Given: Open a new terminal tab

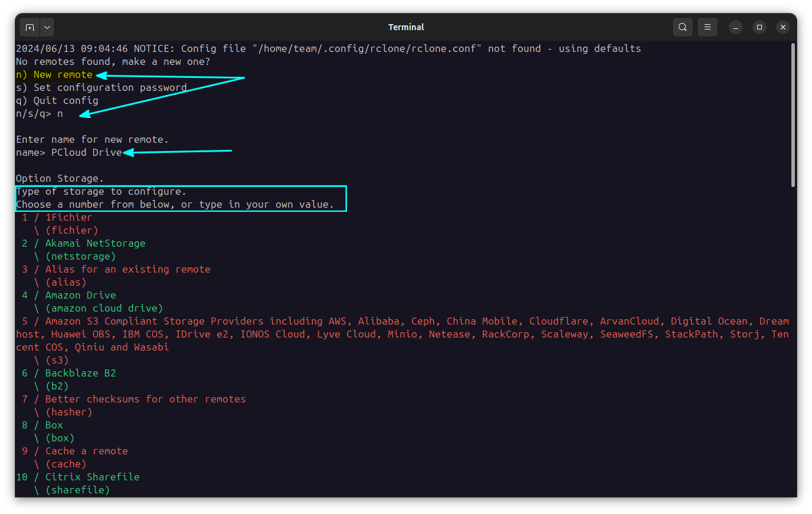Looking at the screenshot, I should [x=30, y=27].
